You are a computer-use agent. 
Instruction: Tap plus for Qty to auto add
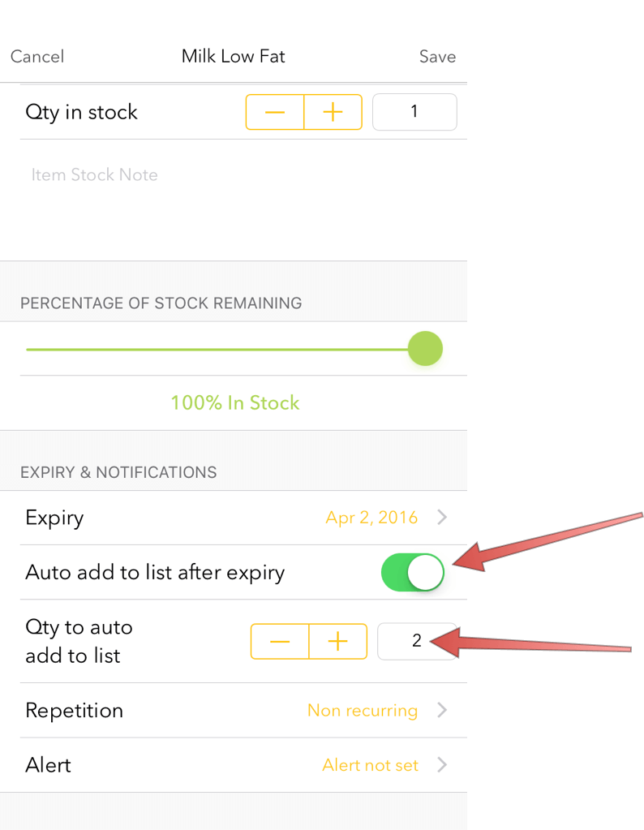coord(337,641)
